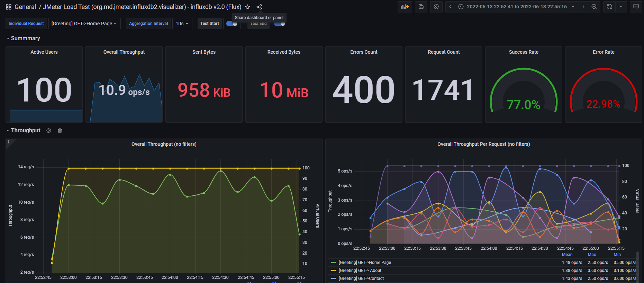Click the JMeter Load Test dashboard title
Screen dimensions: 644x283
click(142, 7)
